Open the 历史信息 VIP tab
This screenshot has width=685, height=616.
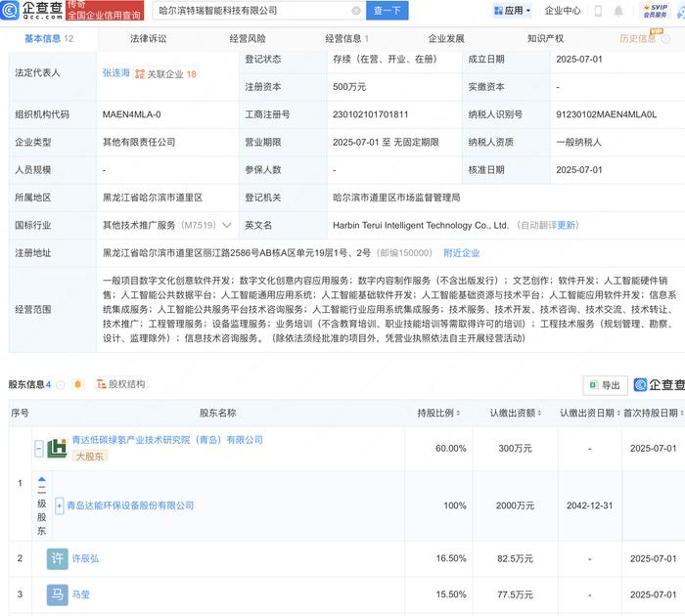point(638,38)
